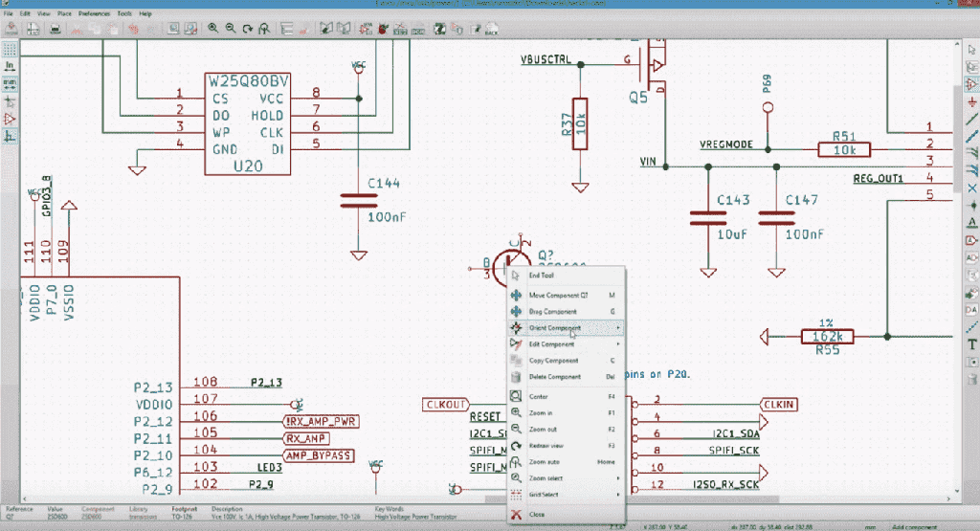Choose Drag Component in context menu
Screen dimensions: 980x531
(x=567, y=311)
